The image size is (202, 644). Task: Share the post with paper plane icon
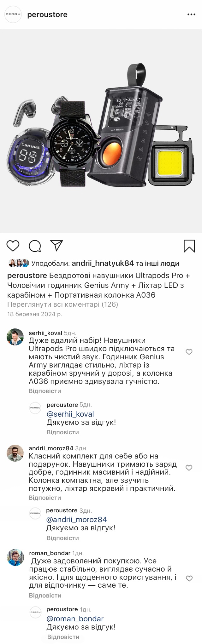click(57, 246)
